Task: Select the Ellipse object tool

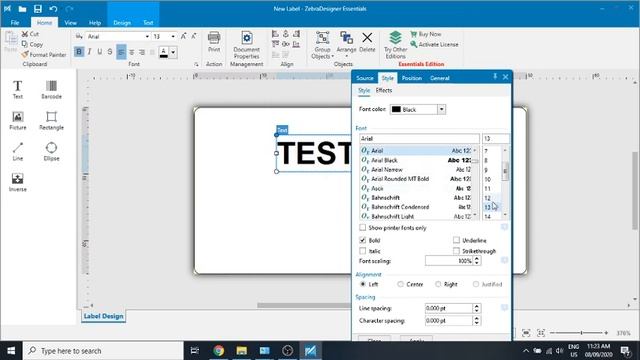Action: coord(51,151)
